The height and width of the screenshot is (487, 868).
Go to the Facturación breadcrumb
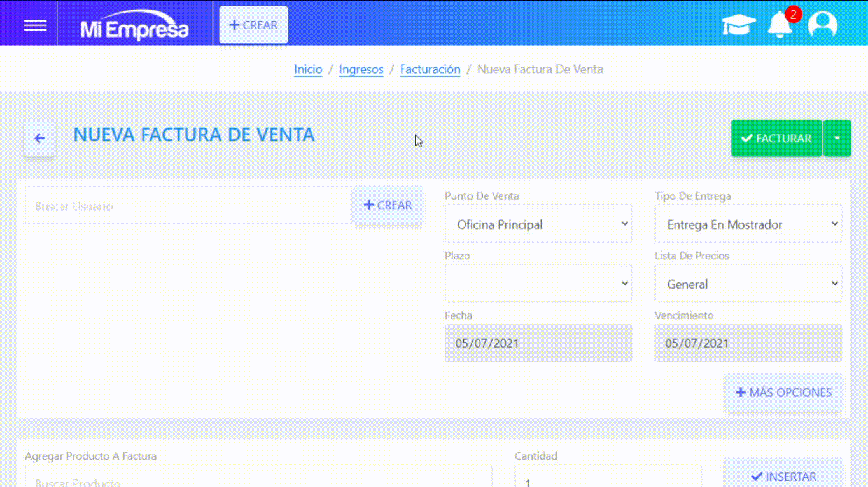[x=430, y=69]
